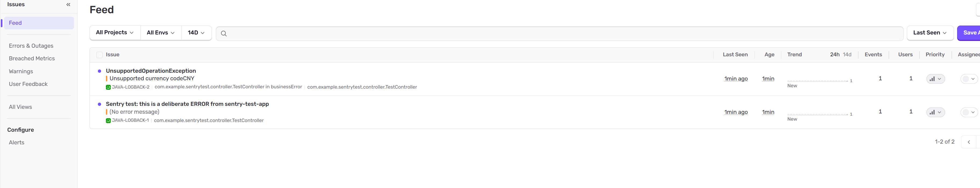Toggle the select-all issues checkbox
The image size is (980, 188).
coord(99,55)
